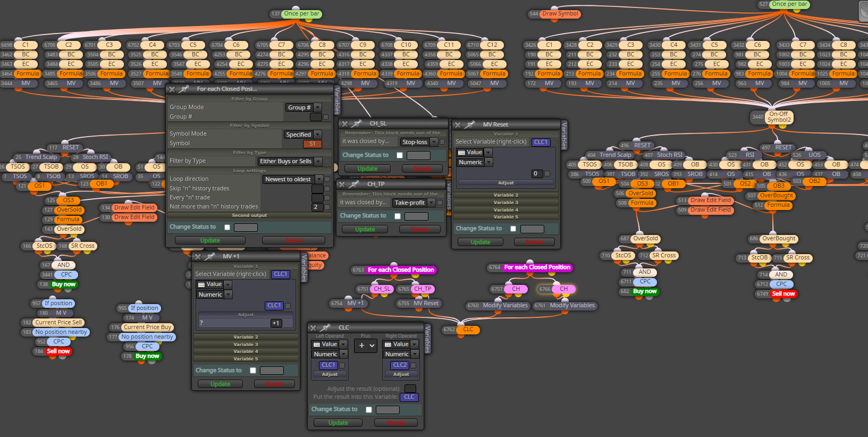The height and width of the screenshot is (437, 868).
Task: Pick status color in CH_SL panel
Action: (x=418, y=155)
